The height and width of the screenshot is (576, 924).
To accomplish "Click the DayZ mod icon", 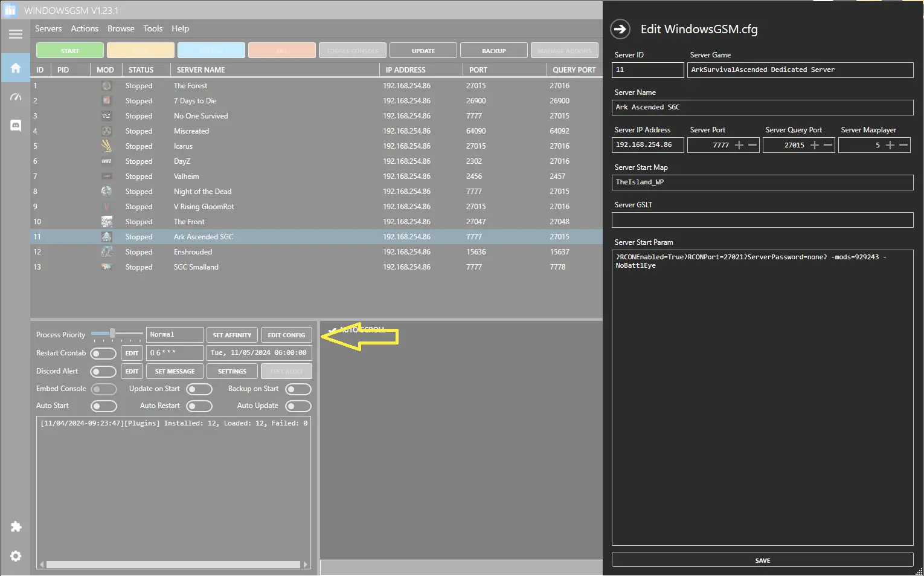I will [x=106, y=161].
